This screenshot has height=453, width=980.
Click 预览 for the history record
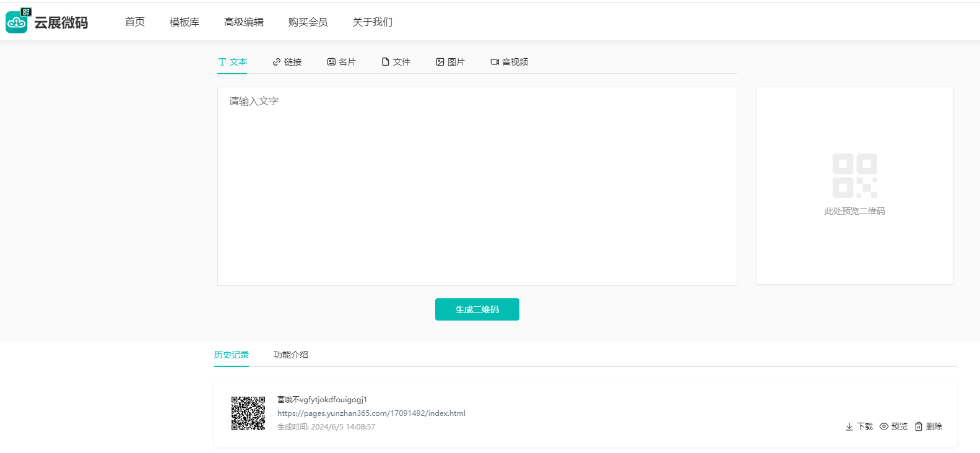[x=893, y=426]
